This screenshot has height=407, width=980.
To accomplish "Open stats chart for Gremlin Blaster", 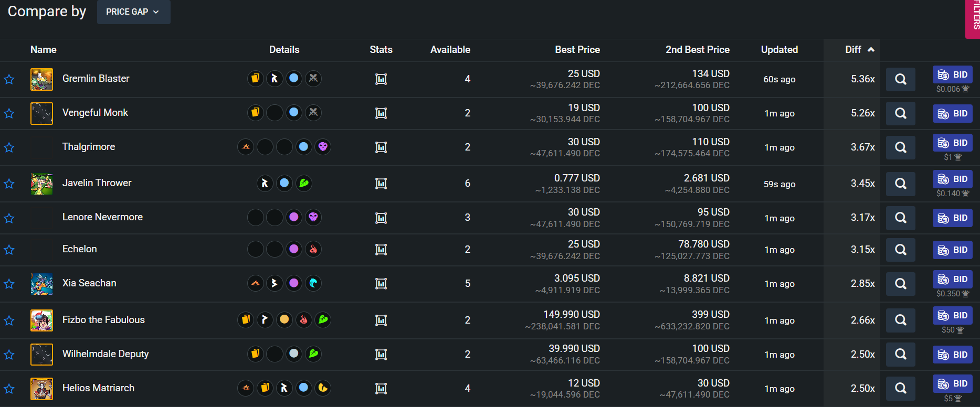I will tap(381, 79).
